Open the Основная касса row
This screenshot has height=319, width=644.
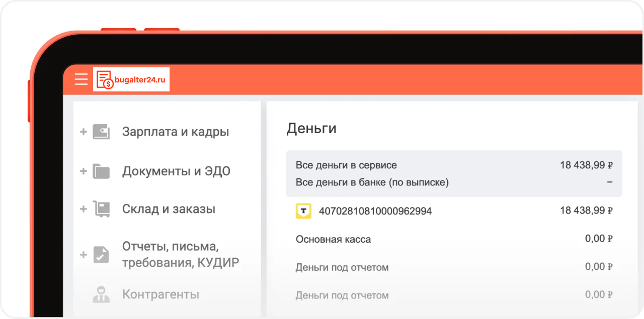click(454, 239)
